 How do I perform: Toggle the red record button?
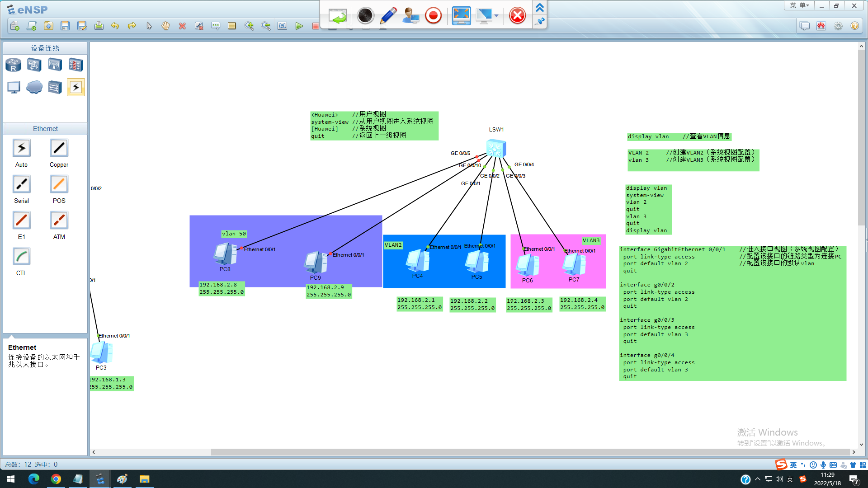click(433, 16)
